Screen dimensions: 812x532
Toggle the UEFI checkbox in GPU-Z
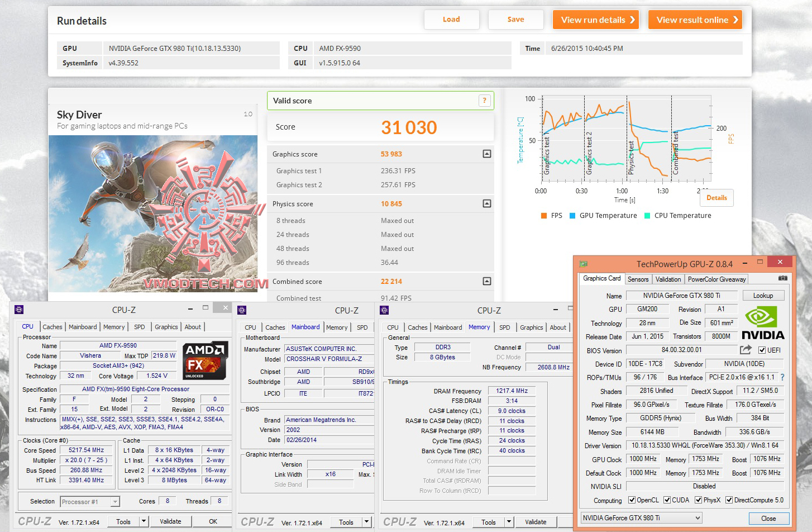tap(762, 350)
